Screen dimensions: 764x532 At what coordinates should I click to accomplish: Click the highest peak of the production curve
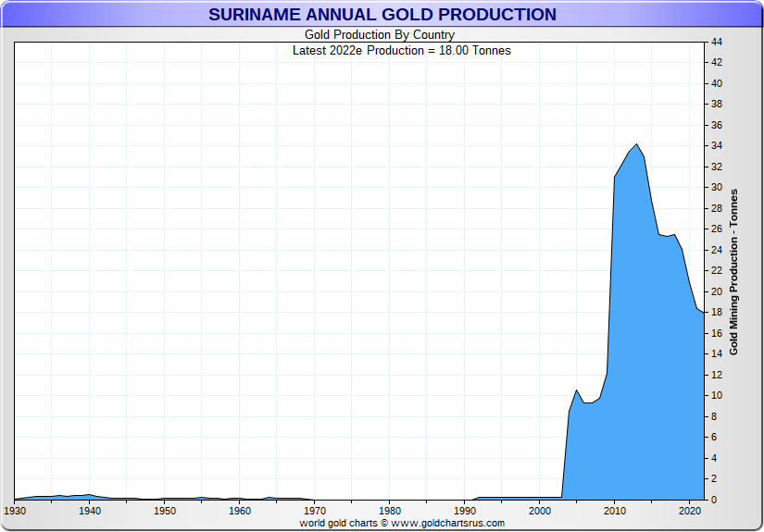coord(636,145)
